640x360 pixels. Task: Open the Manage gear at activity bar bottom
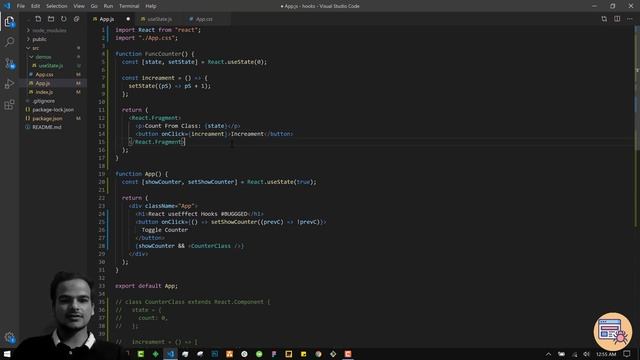pos(9,338)
